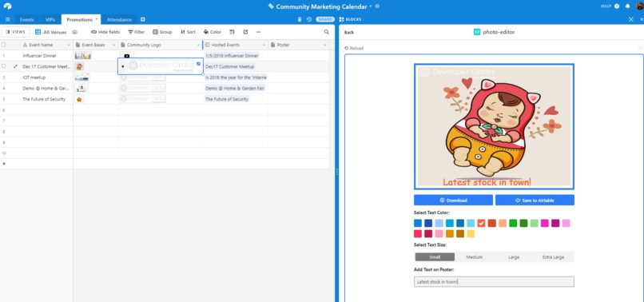Open the trash bin icon
Viewport: 644px width, 302px height.
[300, 19]
